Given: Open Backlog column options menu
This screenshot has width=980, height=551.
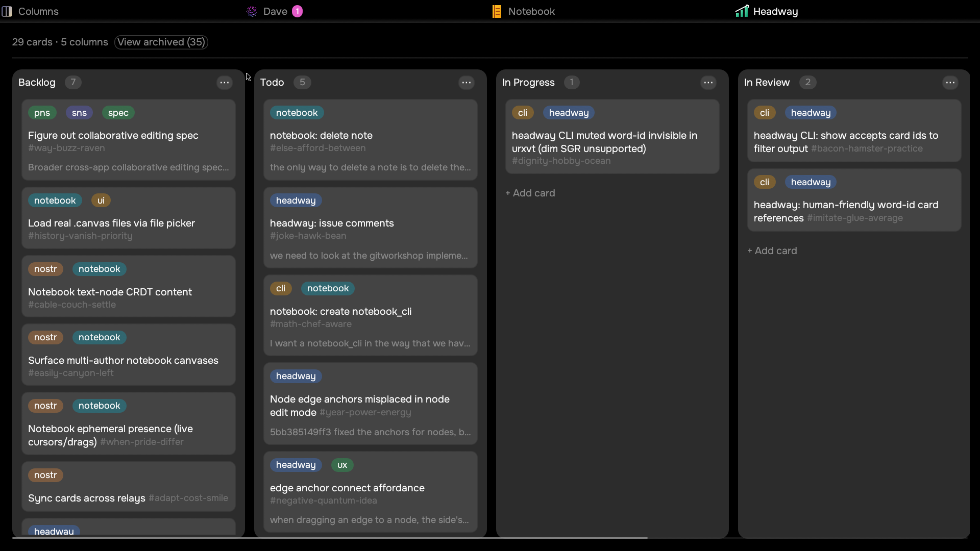Looking at the screenshot, I should (225, 83).
